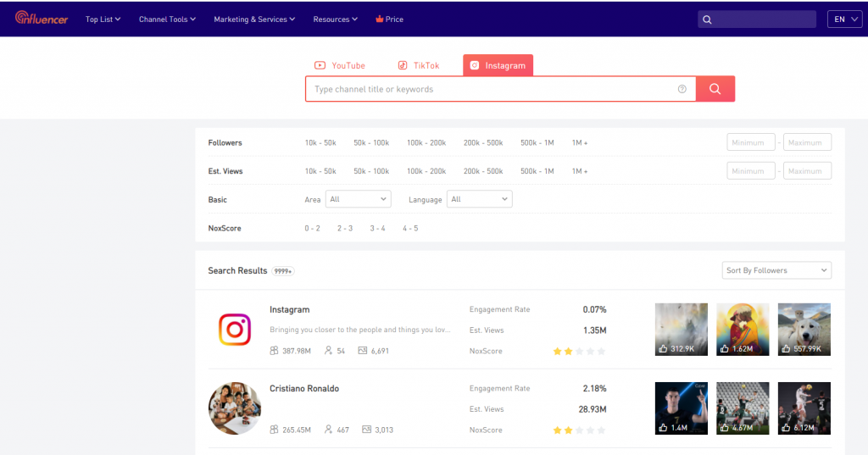Focus the header search input
868x455 pixels.
(757, 19)
